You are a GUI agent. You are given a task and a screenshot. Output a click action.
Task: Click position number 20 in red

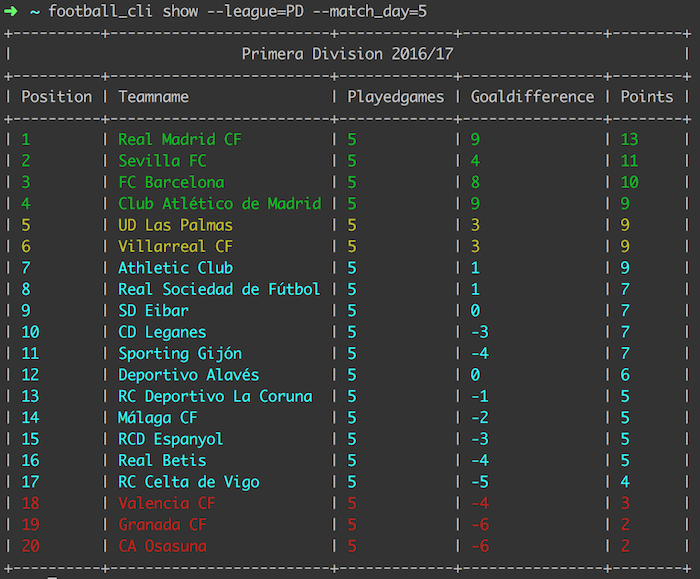click(x=30, y=546)
